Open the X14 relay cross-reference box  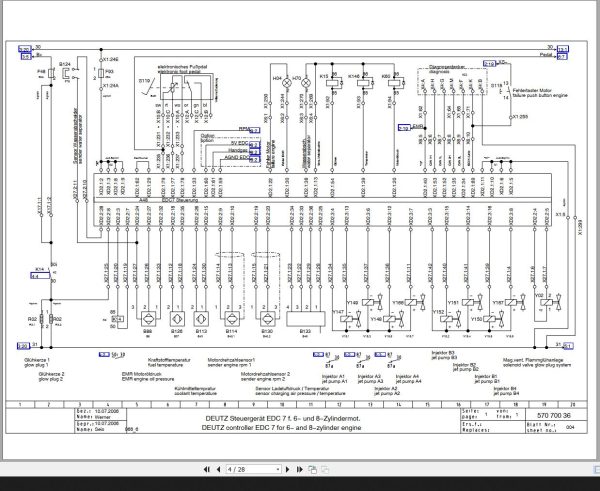40,276
